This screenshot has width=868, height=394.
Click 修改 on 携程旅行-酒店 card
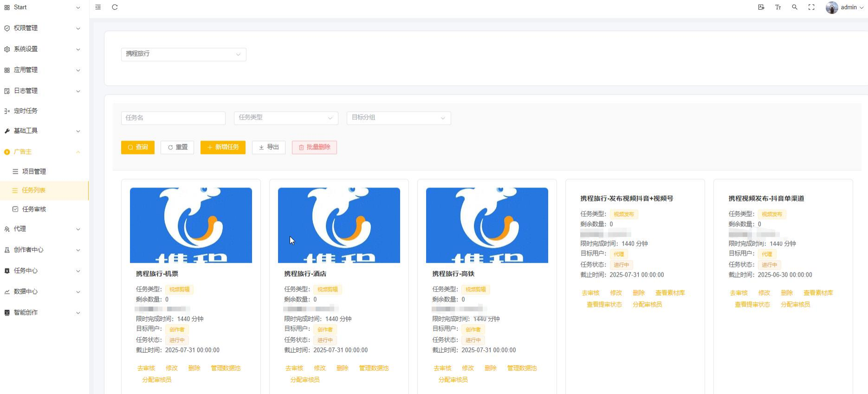pyautogui.click(x=320, y=368)
